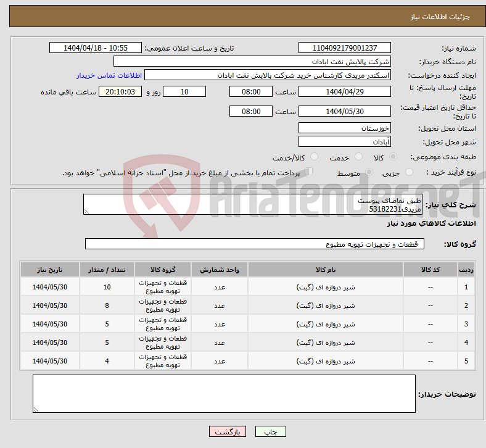Click the remaining days field showing 10

(184, 91)
